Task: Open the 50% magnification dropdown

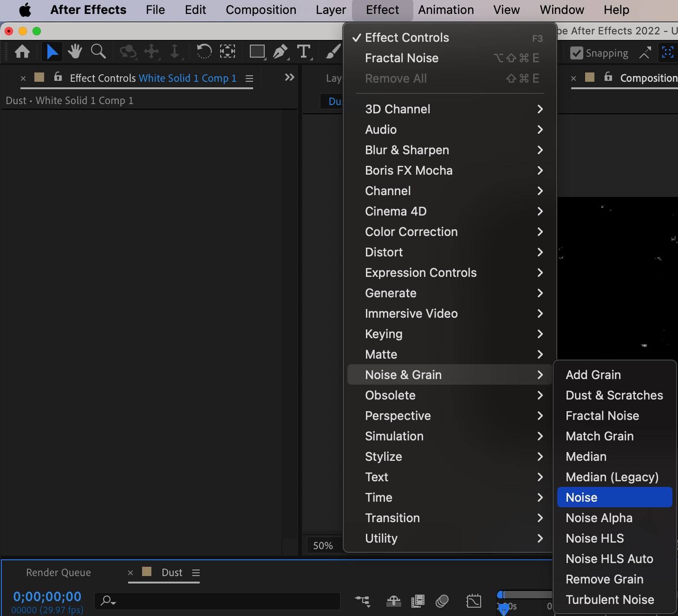Action: coord(323,545)
